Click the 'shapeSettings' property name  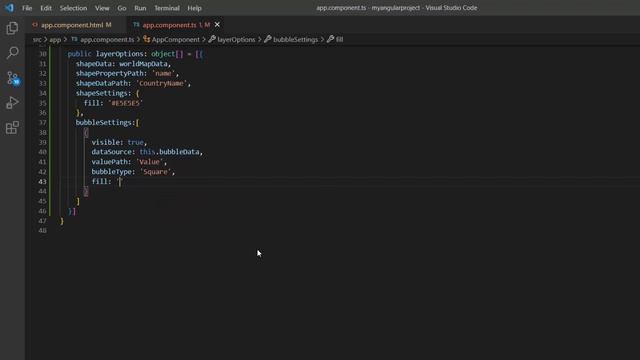coord(102,93)
